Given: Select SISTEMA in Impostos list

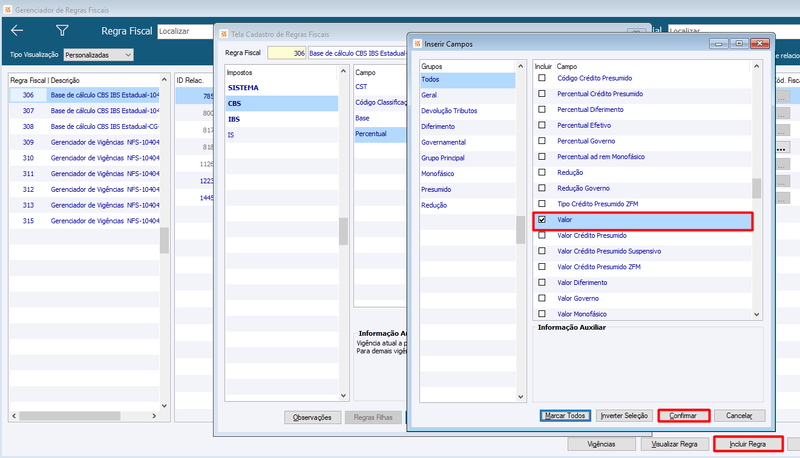Looking at the screenshot, I should (x=282, y=88).
